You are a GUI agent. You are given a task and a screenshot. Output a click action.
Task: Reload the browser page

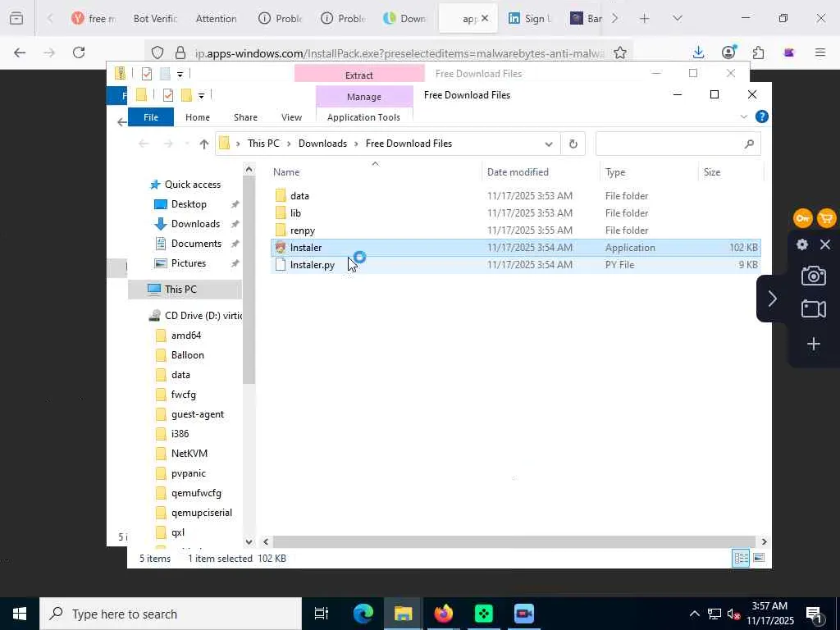(79, 52)
